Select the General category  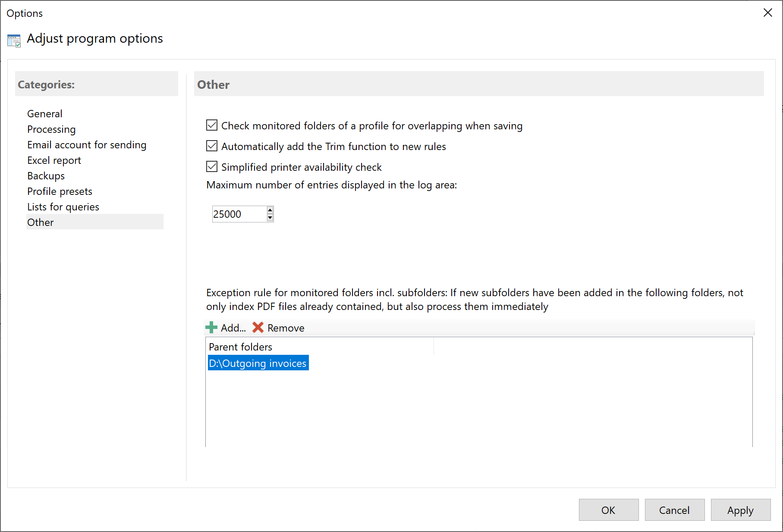(44, 113)
